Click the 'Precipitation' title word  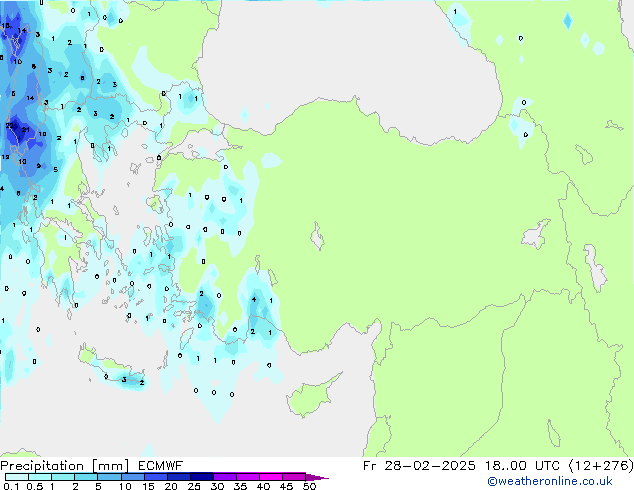tap(42, 466)
